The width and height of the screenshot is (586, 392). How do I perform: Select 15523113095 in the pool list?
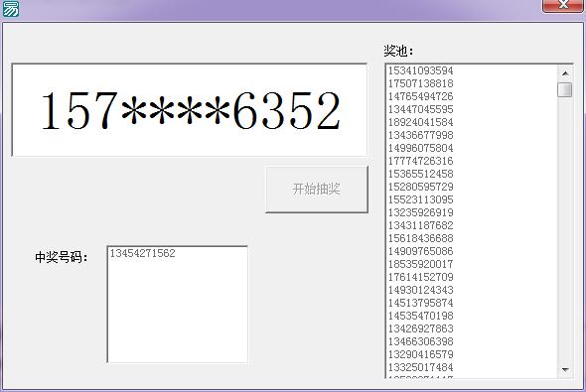click(x=420, y=199)
